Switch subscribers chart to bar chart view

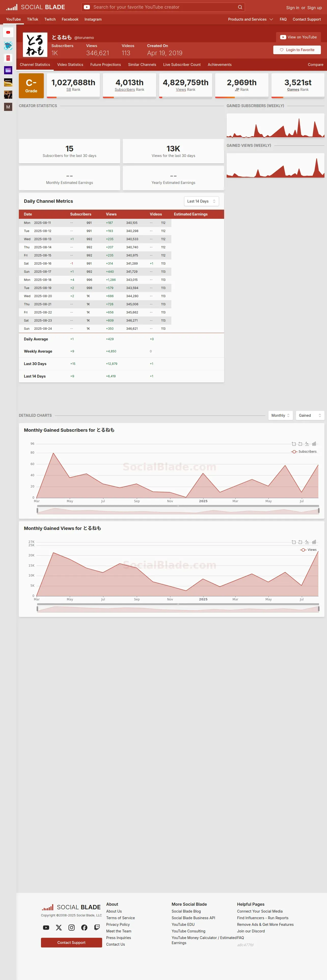314,444
